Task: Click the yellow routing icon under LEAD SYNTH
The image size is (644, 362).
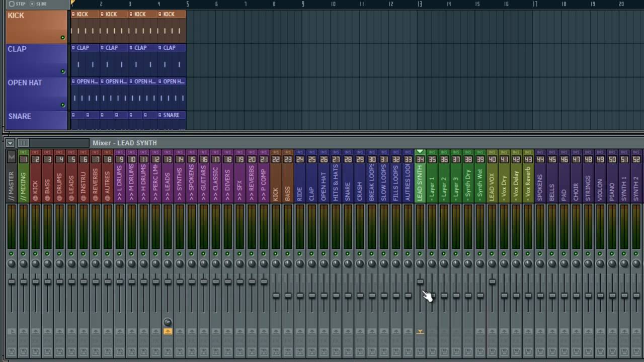Action: pos(420,331)
